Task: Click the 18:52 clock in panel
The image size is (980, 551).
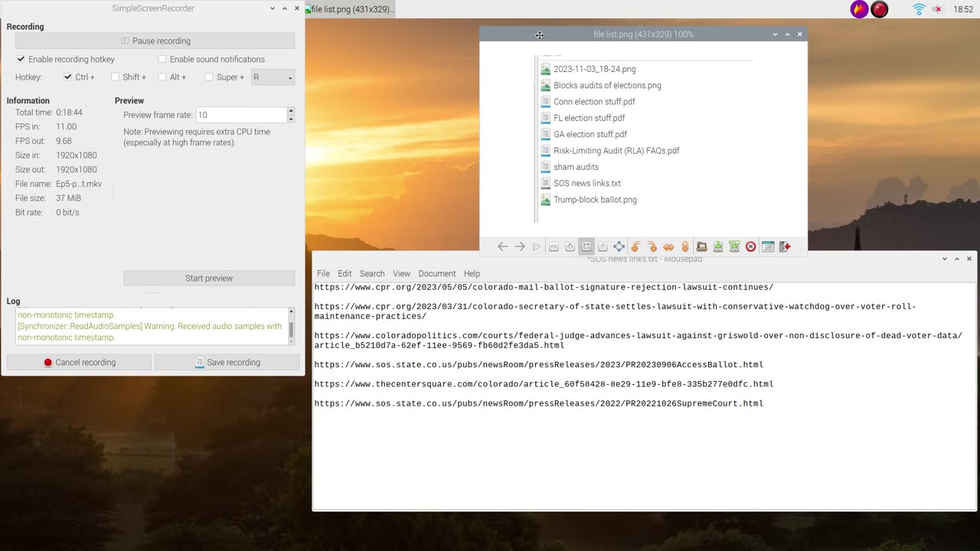Action: click(963, 9)
